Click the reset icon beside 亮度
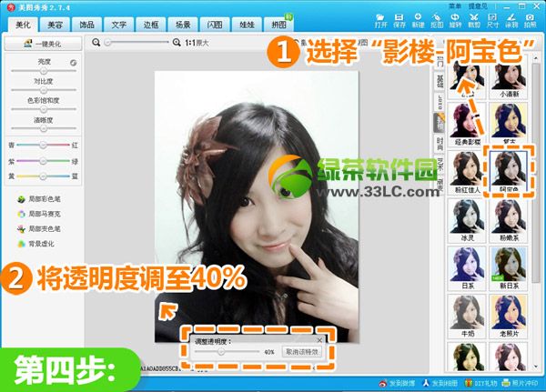The height and width of the screenshot is (392, 546). pos(73,63)
